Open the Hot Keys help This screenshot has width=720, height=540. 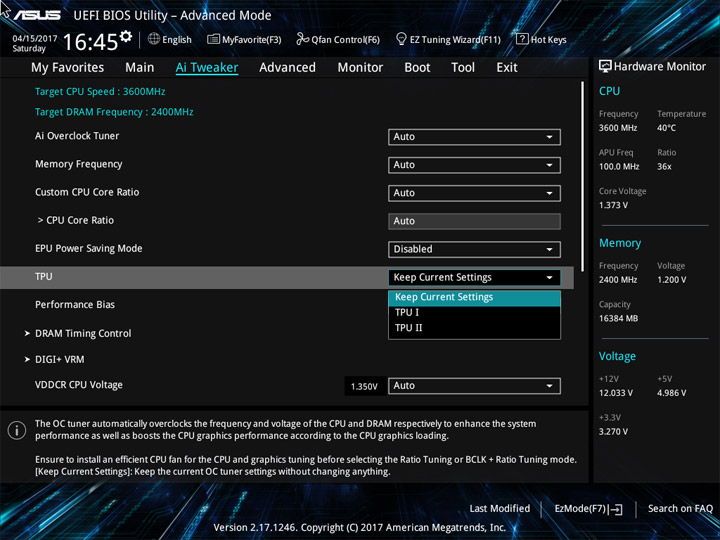(541, 39)
